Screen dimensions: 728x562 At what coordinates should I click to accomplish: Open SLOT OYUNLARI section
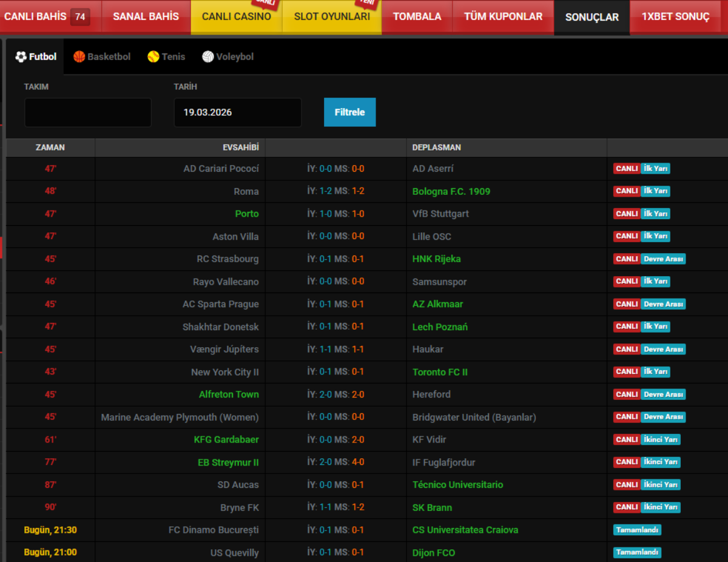point(332,17)
